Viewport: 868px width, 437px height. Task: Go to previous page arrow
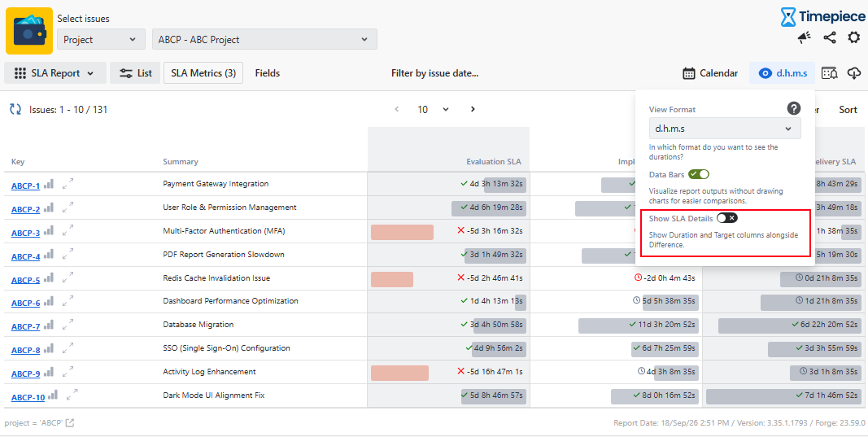[x=396, y=109]
